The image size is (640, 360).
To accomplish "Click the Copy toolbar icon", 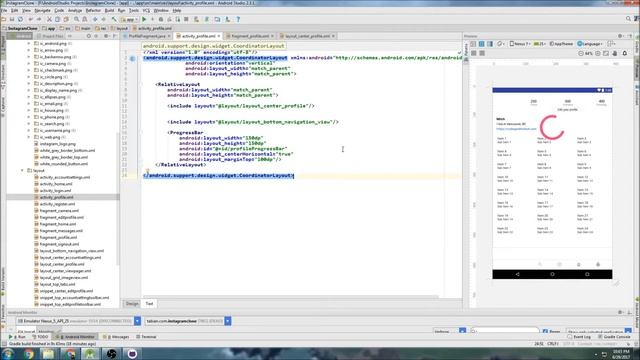I will pos(58,19).
